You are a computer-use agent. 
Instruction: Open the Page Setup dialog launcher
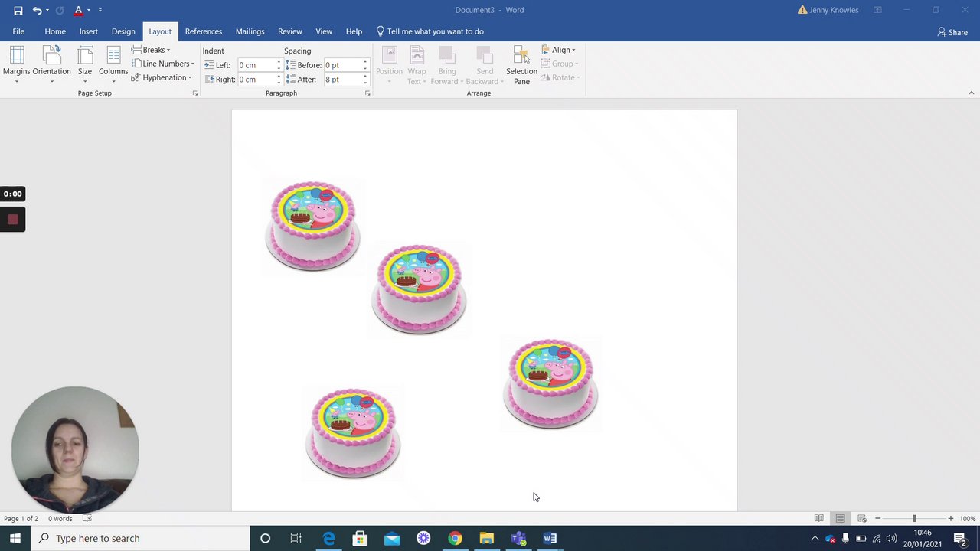point(195,93)
